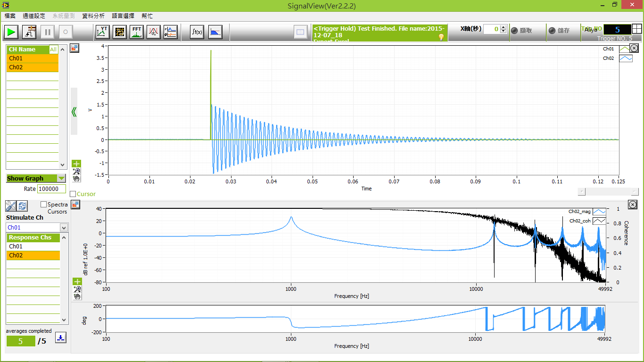Viewport: 644px width, 362px height.
Task: Open the statistics distribution curve icon
Action: pos(154,32)
